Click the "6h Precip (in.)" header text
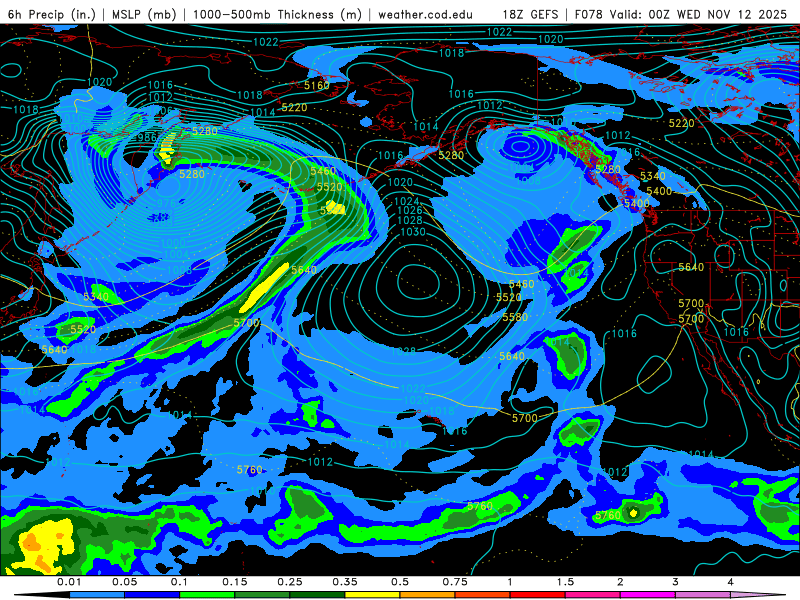The height and width of the screenshot is (600, 800). [52, 14]
